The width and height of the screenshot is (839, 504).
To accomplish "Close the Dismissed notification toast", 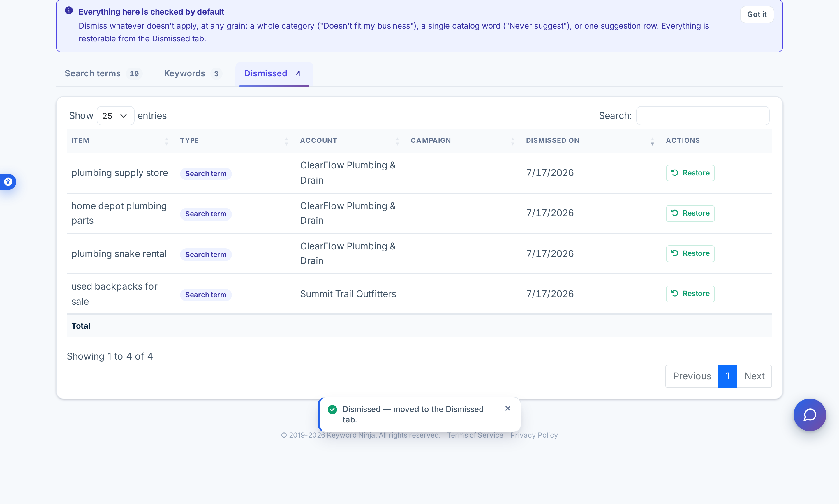I will tap(507, 408).
